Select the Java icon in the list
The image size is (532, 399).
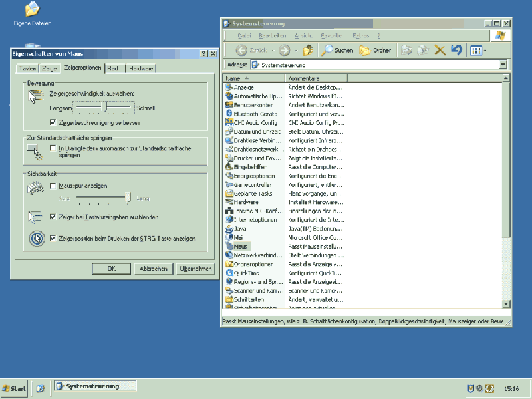(x=229, y=229)
